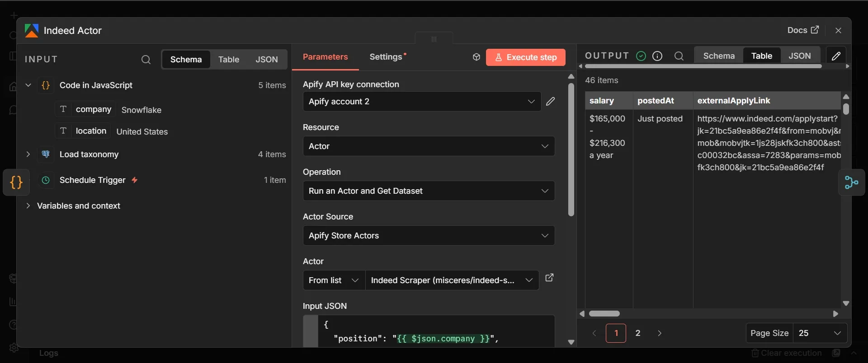Click the Code in JavaScript node icon
The image size is (868, 363).
(x=46, y=85)
